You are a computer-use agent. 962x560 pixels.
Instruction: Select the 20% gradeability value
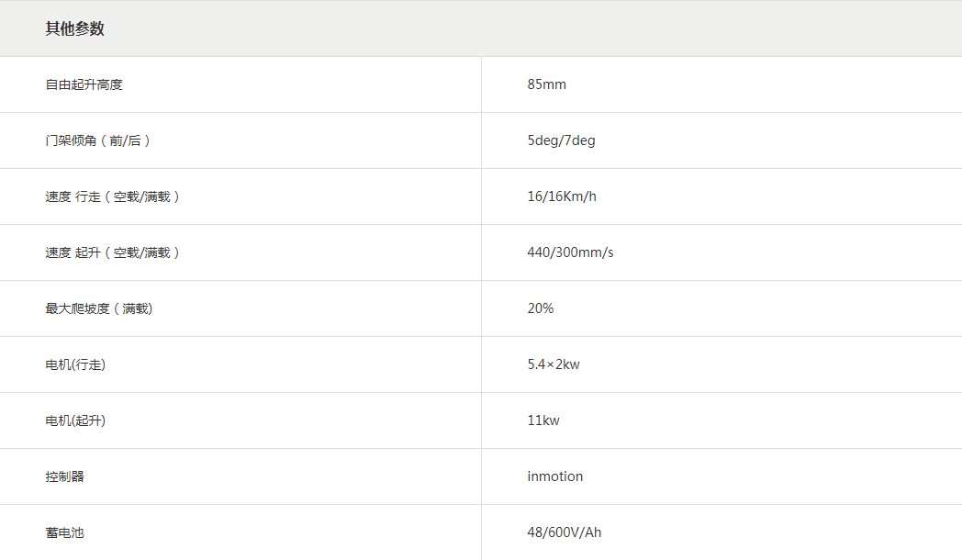[541, 308]
